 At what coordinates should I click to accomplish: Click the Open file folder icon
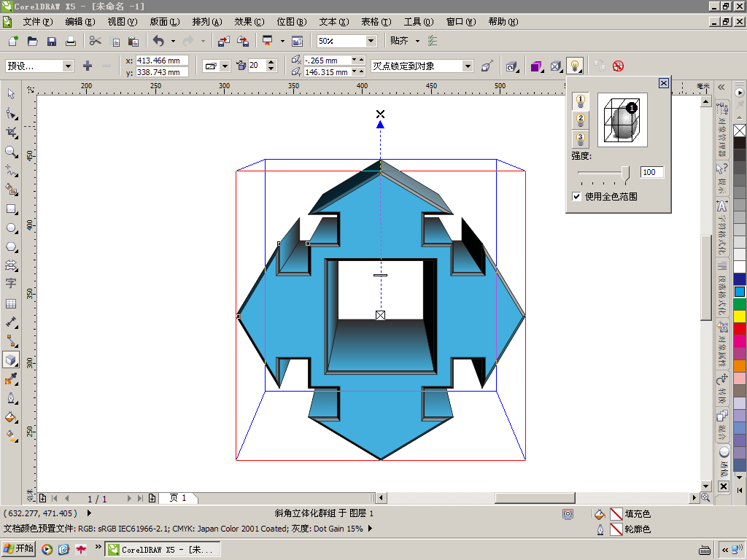(32, 41)
